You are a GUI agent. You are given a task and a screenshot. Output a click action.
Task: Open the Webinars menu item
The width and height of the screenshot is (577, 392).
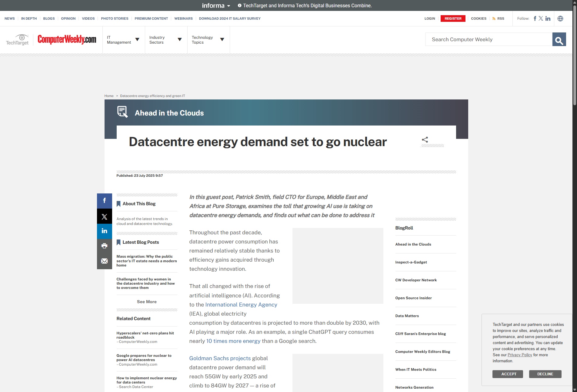183,18
